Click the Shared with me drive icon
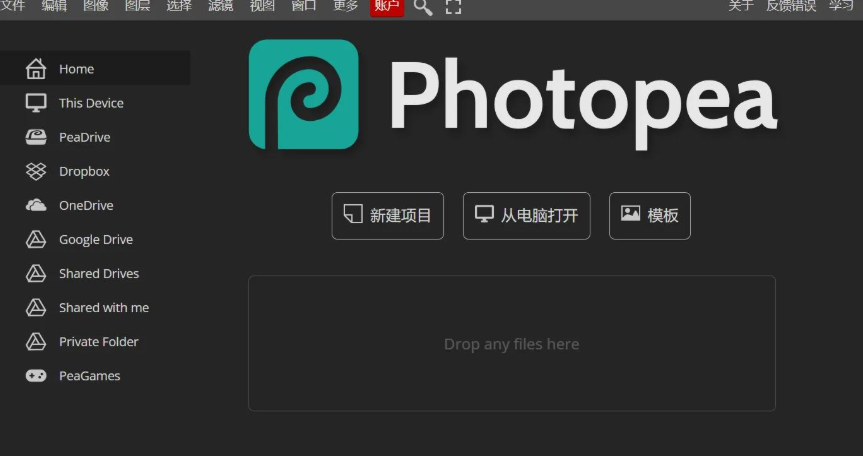This screenshot has width=863, height=456. tap(36, 307)
